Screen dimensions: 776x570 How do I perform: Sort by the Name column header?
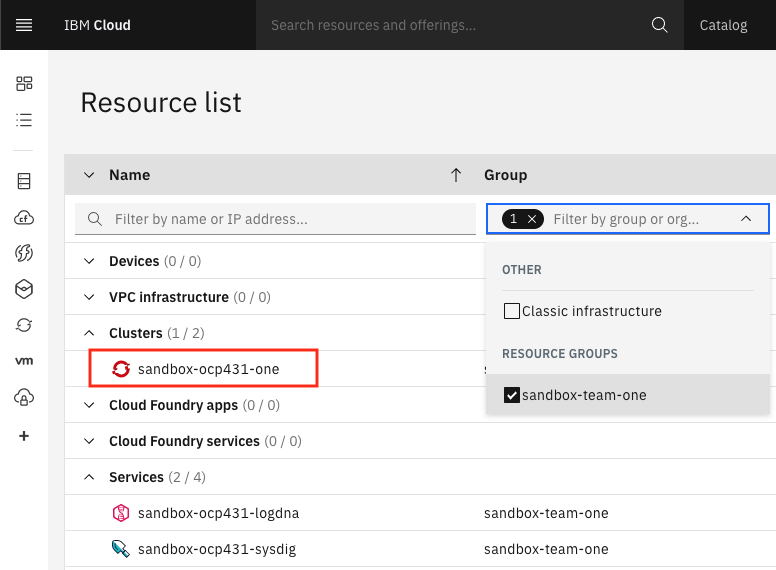pyautogui.click(x=130, y=175)
